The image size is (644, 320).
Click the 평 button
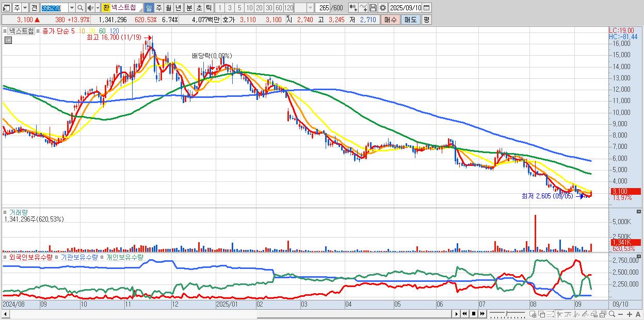pyautogui.click(x=426, y=20)
